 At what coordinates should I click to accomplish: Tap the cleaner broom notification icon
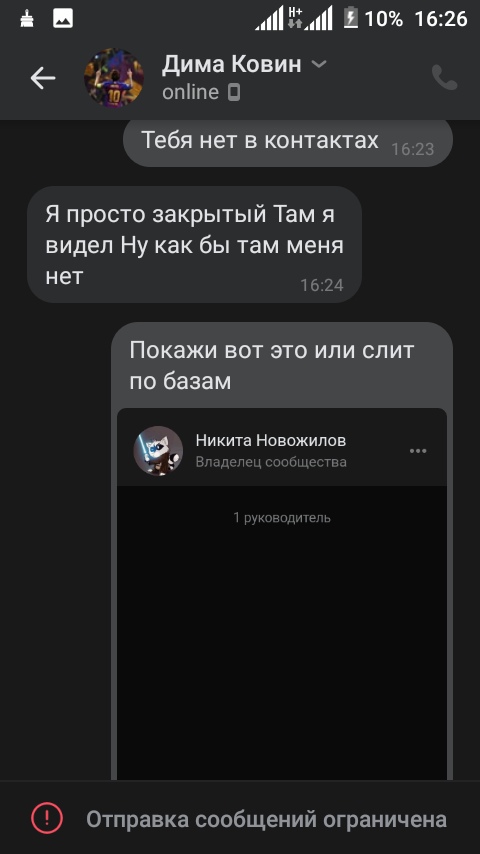pos(26,19)
